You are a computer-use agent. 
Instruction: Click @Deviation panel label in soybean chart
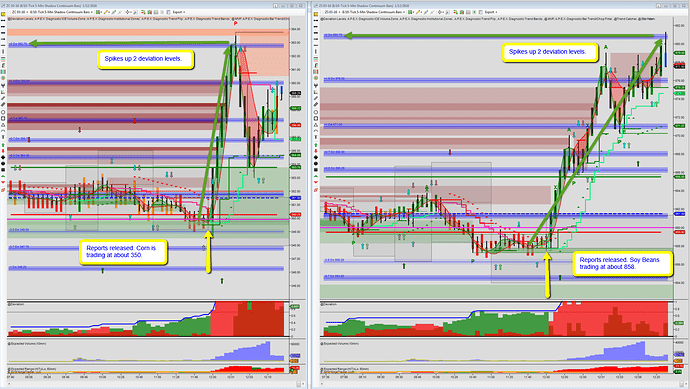(329, 305)
